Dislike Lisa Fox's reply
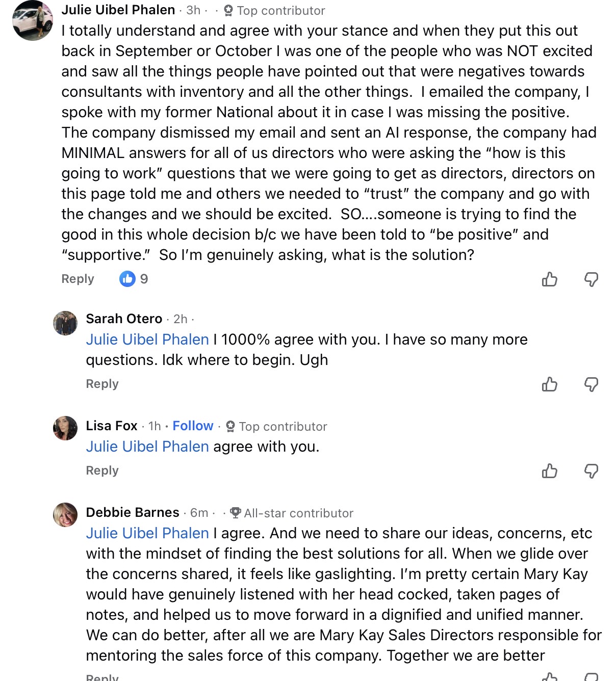Image resolution: width=616 pixels, height=681 pixels. pos(591,470)
